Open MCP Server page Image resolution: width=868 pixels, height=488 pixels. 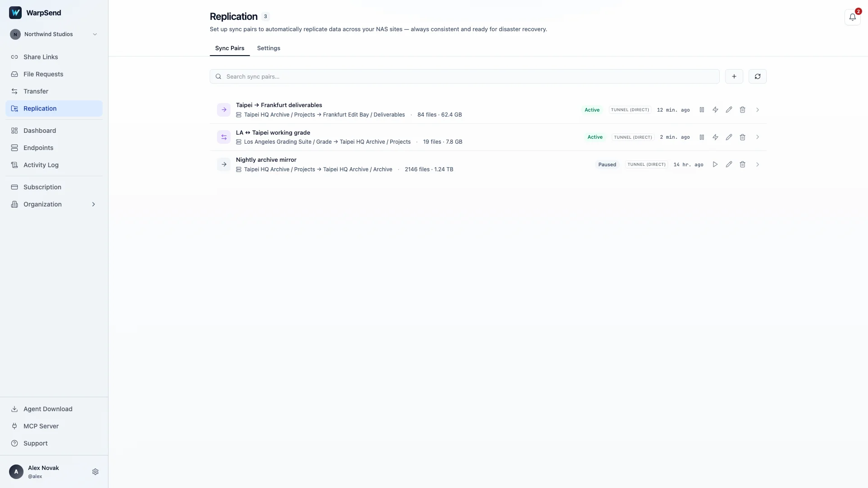click(54, 426)
